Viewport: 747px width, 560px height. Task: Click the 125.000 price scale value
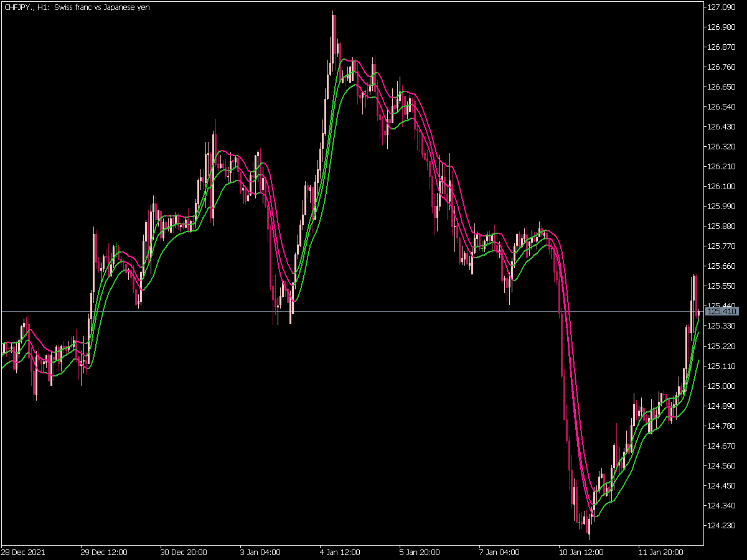click(x=722, y=386)
